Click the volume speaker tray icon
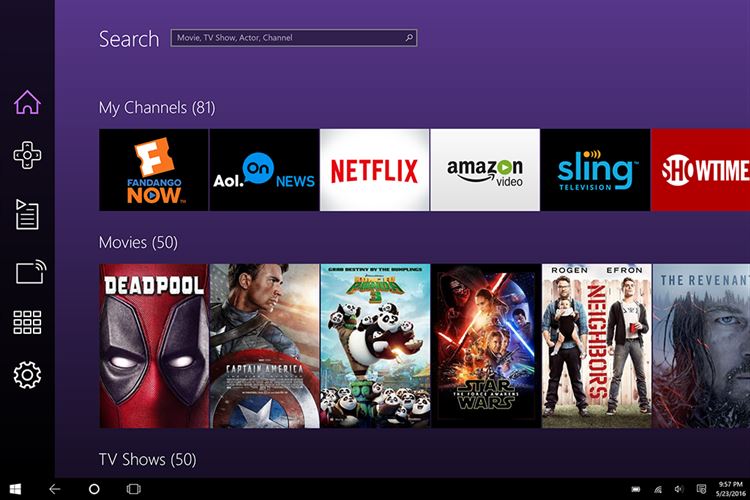The width and height of the screenshot is (750, 500). pos(679,489)
